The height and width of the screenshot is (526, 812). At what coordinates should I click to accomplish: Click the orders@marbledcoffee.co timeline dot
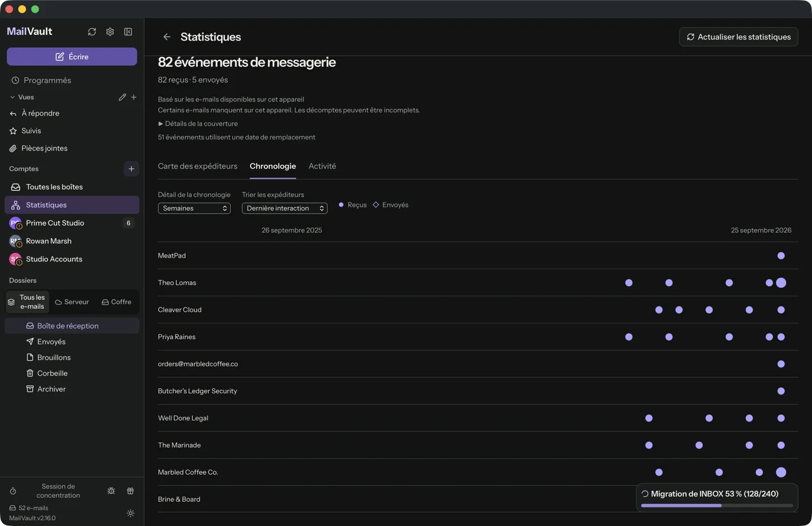pos(781,364)
